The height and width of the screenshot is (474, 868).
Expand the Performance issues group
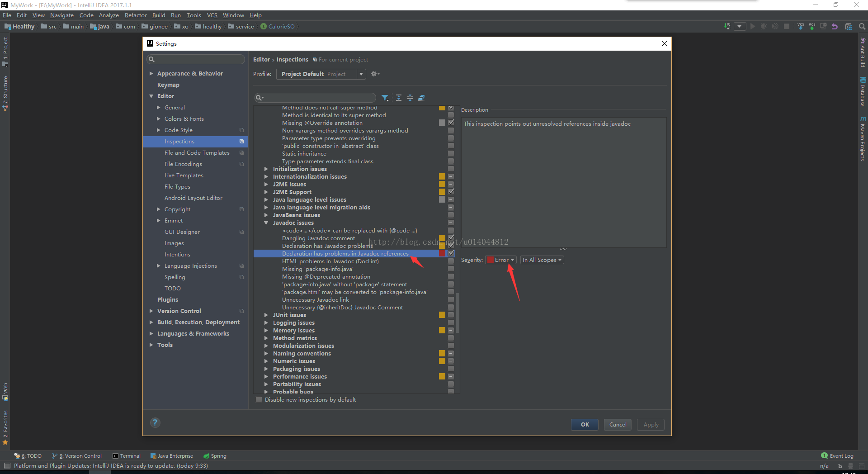tap(266, 377)
